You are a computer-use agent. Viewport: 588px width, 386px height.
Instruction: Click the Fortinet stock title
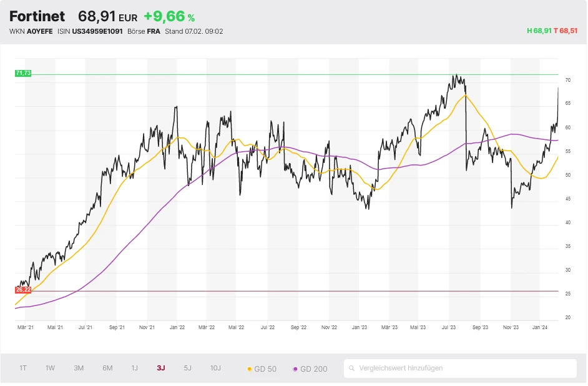coord(37,17)
